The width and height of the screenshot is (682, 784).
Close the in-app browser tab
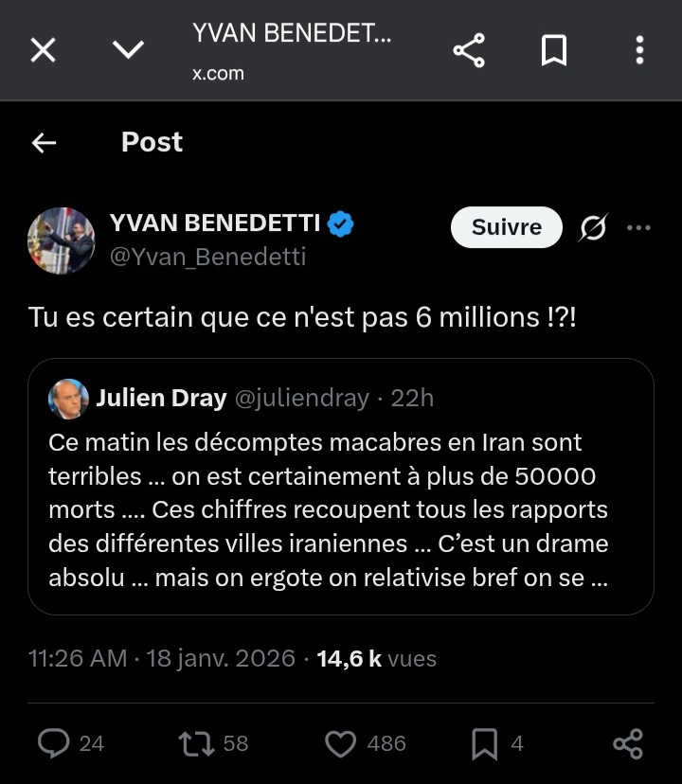click(x=43, y=50)
